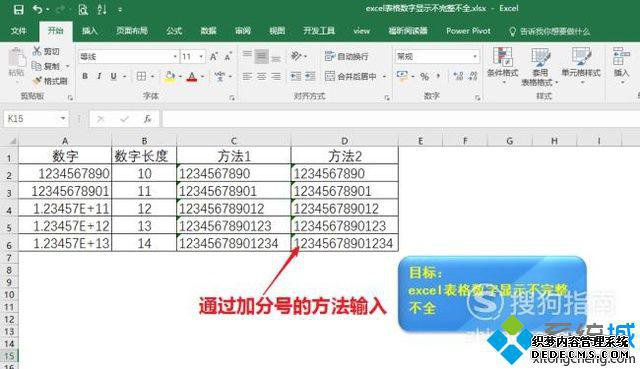Toggle Center horizontal alignment button
Viewport: 640px width, 369px height.
click(x=262, y=76)
